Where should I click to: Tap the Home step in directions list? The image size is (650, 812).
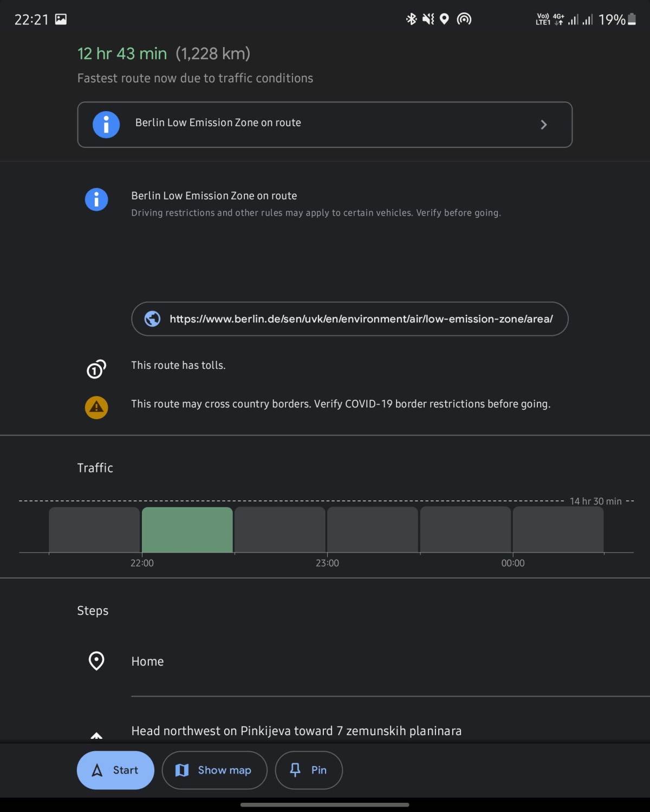[x=147, y=661]
